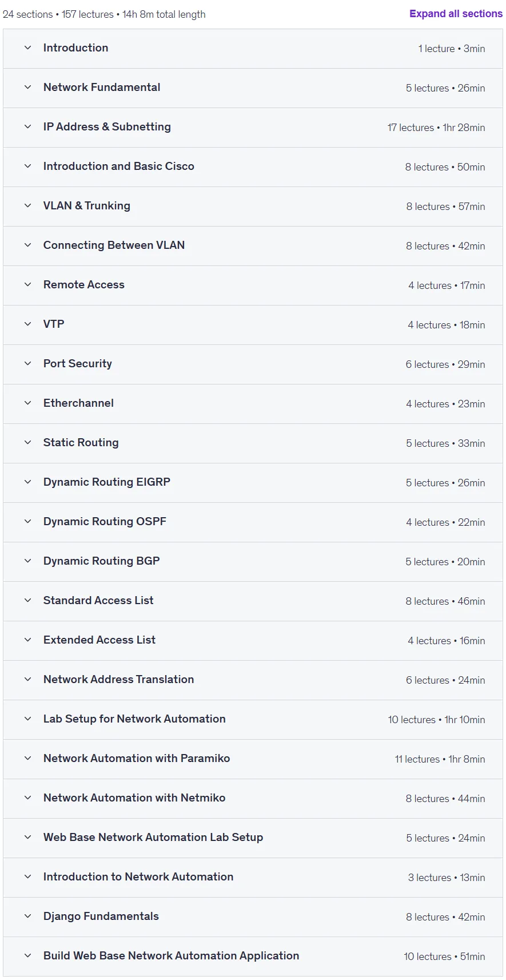
Task: Open the IP Address & Subnetting chevron
Action: point(27,127)
